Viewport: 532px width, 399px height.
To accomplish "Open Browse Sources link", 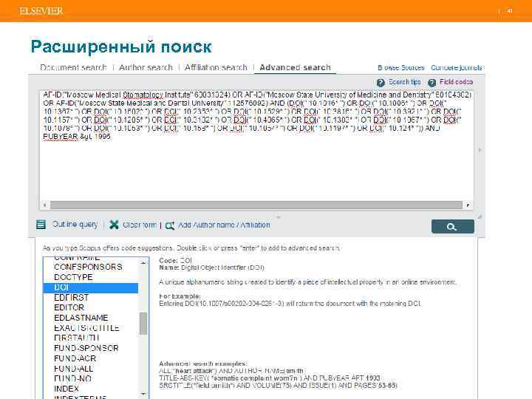I will point(401,67).
